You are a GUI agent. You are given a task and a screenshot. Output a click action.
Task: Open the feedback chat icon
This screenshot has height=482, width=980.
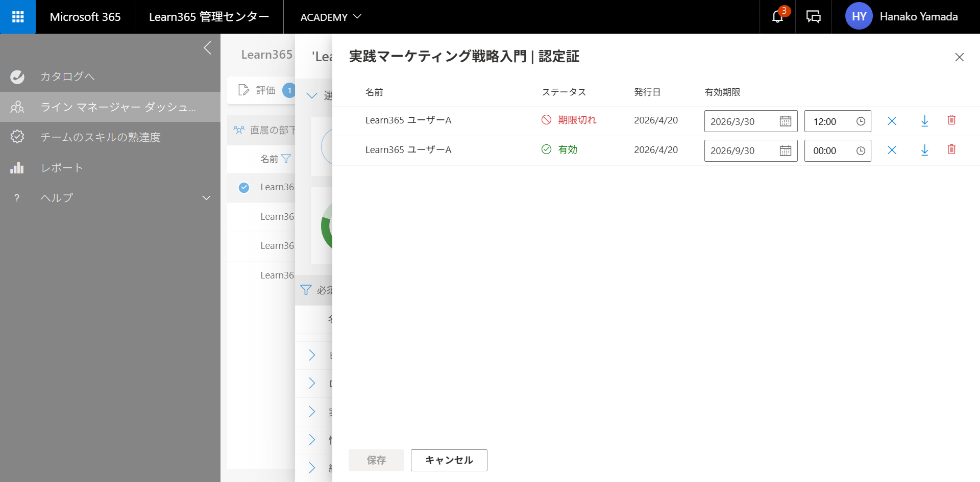[x=813, y=17]
